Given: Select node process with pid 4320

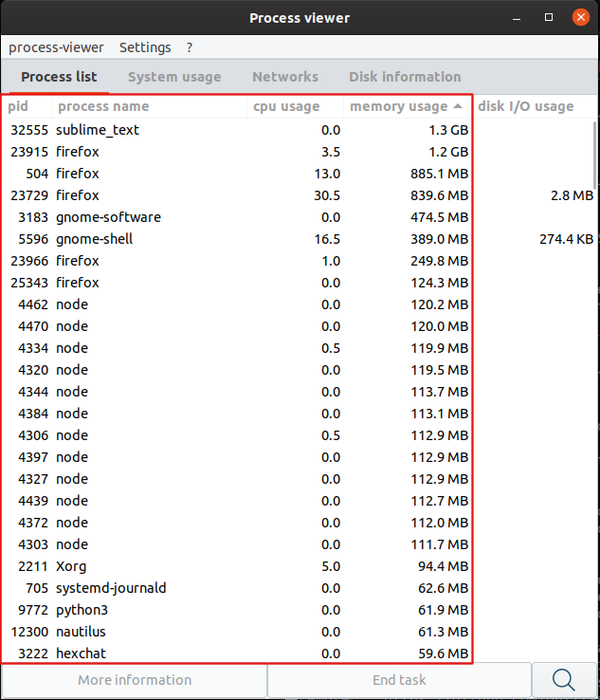Looking at the screenshot, I should click(x=300, y=370).
